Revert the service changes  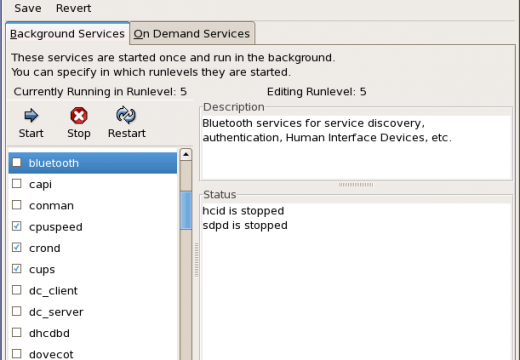click(x=73, y=8)
